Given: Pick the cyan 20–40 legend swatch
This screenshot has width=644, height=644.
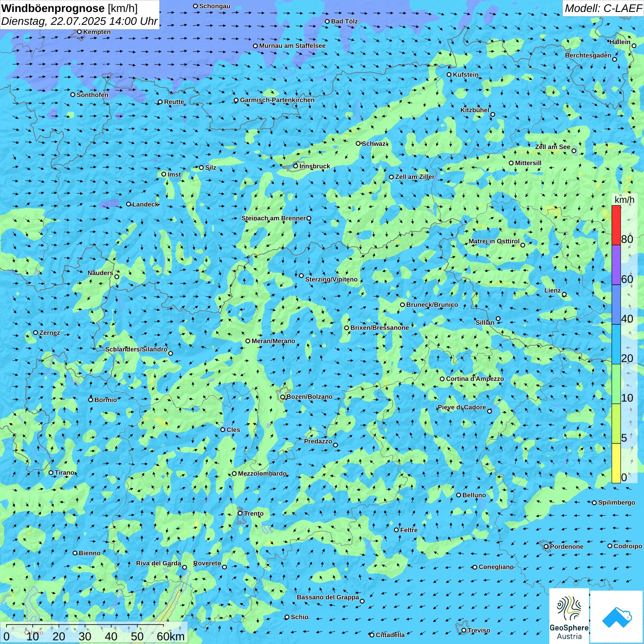Looking at the screenshot, I should (x=616, y=344).
